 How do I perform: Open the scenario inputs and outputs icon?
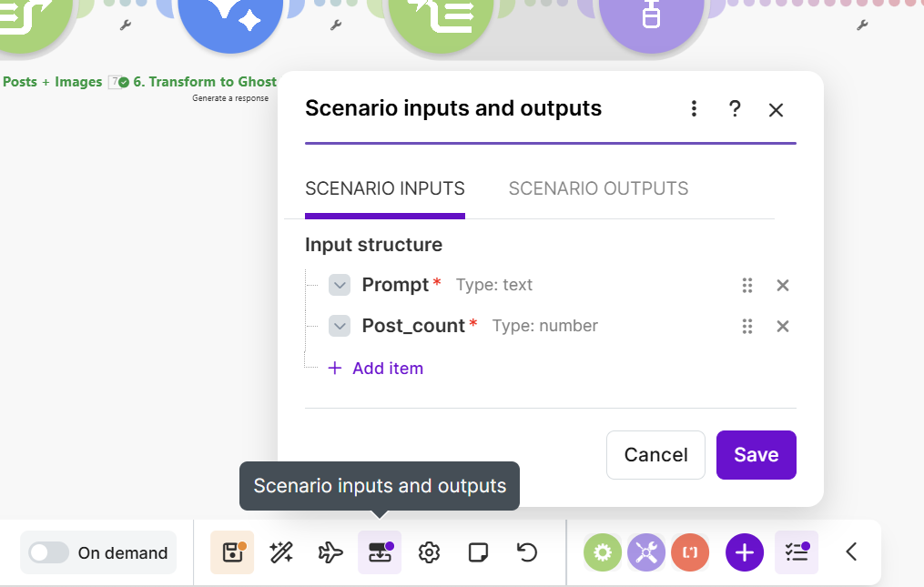[x=380, y=552]
